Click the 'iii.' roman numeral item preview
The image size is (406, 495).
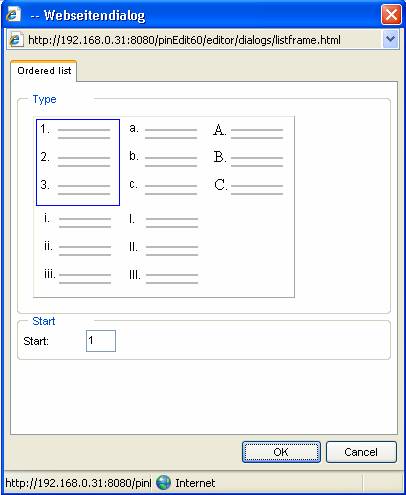pos(77,275)
